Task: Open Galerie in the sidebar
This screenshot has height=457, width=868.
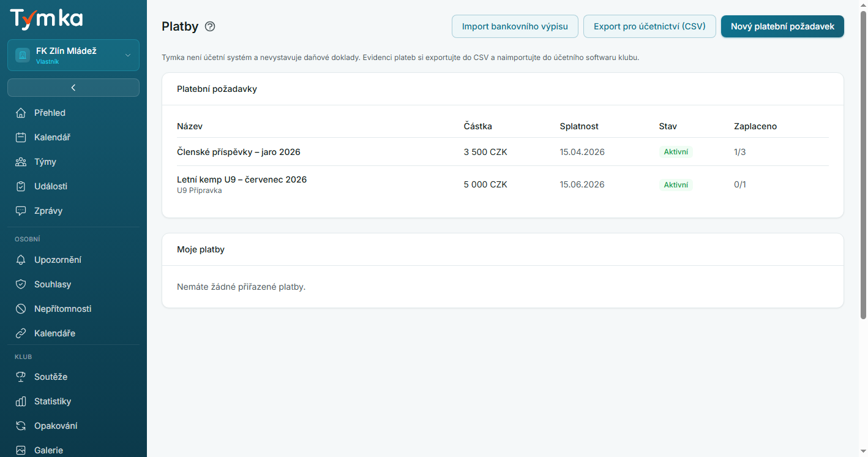Action: (73, 449)
